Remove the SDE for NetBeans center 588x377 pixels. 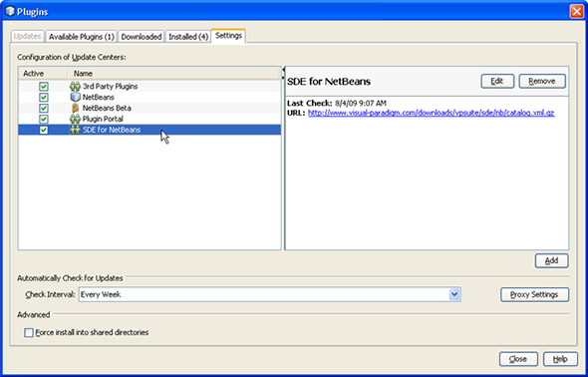(542, 82)
